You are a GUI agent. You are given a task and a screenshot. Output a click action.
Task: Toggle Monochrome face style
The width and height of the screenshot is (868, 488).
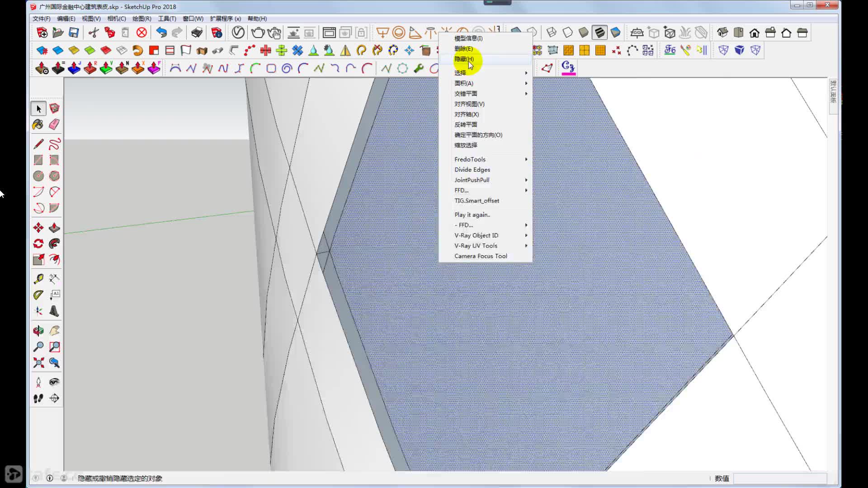tap(615, 33)
